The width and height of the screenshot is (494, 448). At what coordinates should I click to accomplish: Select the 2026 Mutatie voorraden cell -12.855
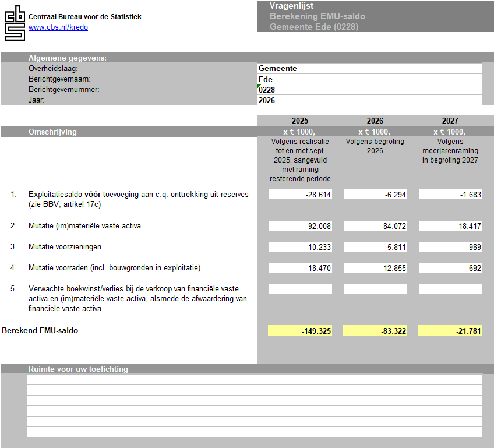pos(375,268)
